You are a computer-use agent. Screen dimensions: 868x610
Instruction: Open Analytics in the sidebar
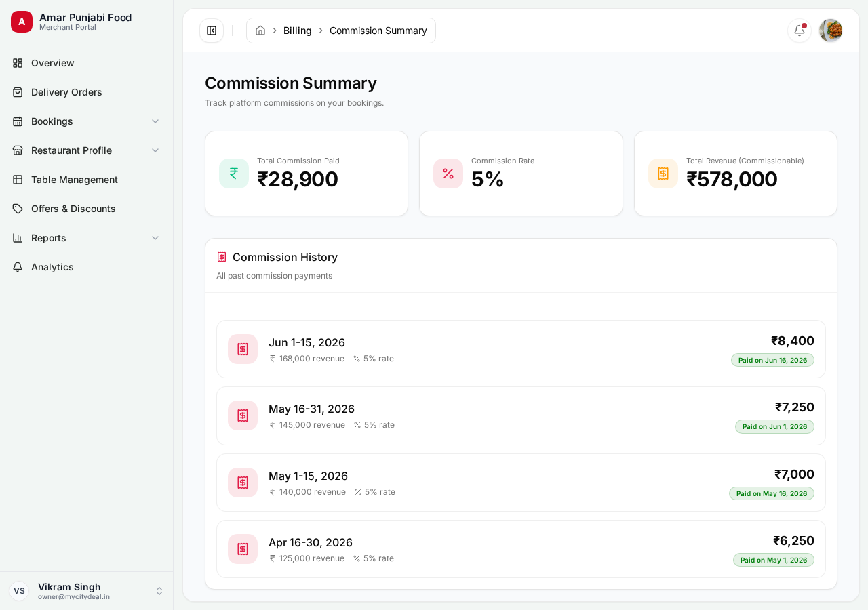pos(87,267)
